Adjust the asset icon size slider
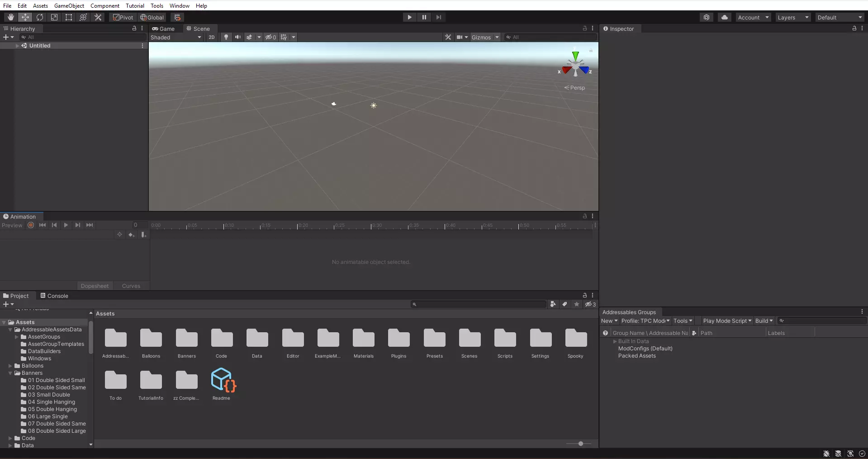The width and height of the screenshot is (868, 459). coord(581,444)
